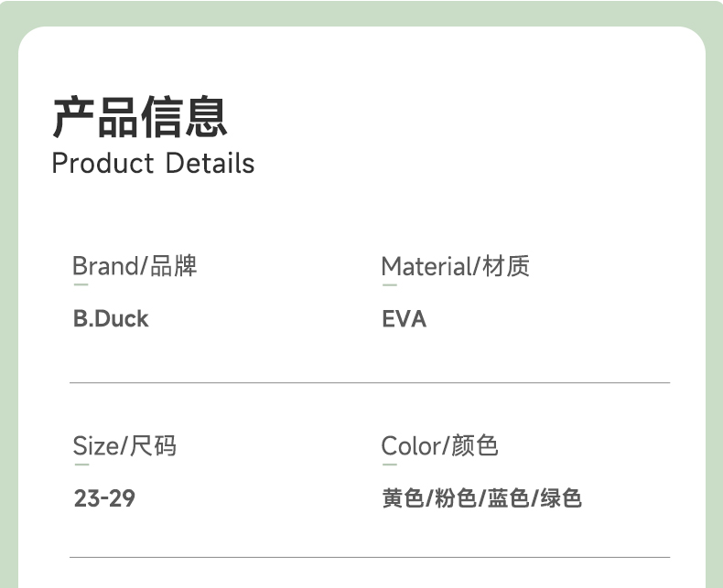Screen dimensions: 723x588
Task: Select the Color/颜色 label
Action: pyautogui.click(x=439, y=446)
